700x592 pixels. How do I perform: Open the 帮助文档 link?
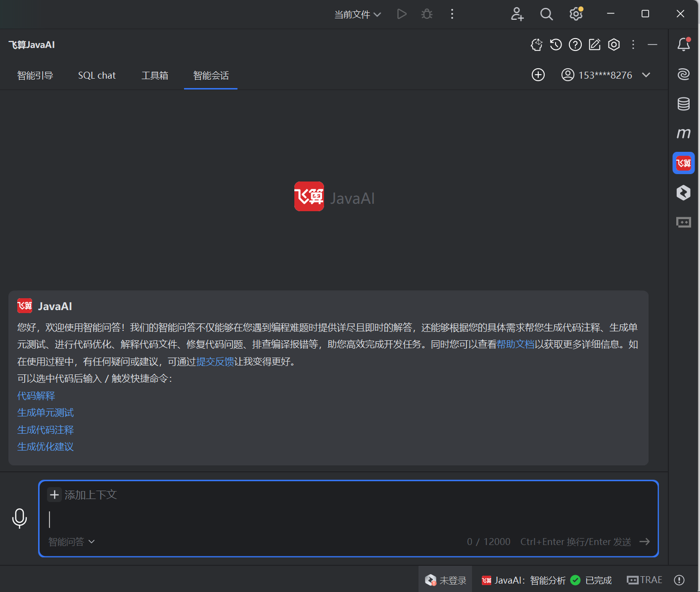(515, 344)
